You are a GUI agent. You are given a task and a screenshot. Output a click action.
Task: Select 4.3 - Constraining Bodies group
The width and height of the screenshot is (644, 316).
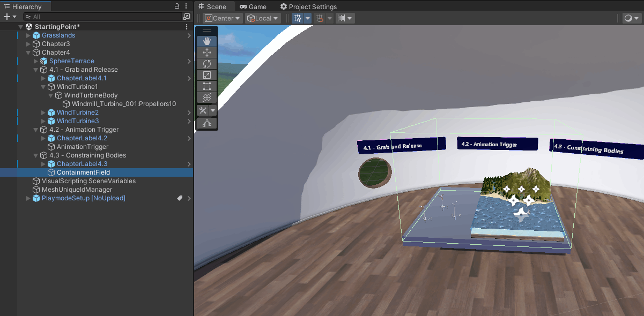tap(97, 155)
